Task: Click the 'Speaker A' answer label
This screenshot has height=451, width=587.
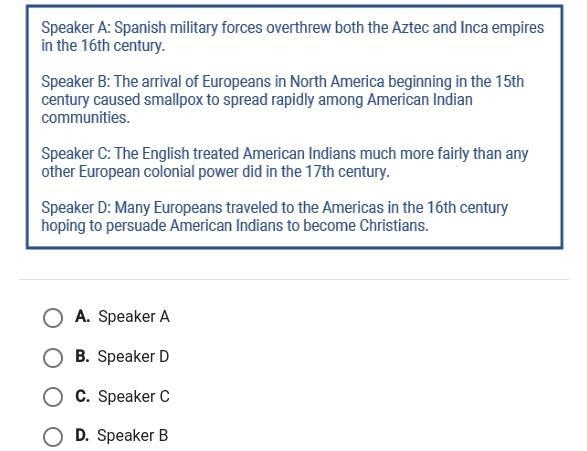Action: [x=134, y=317]
